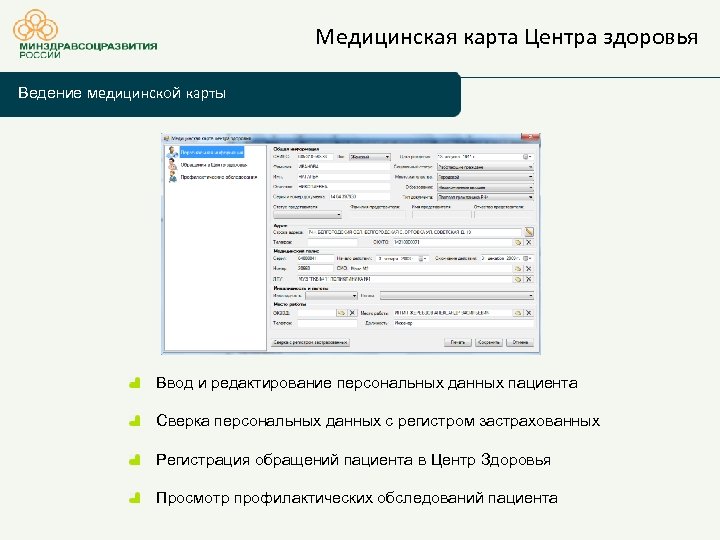Click the policy series input field
Image resolution: width=720 pixels, height=540 pixels.
point(315,259)
